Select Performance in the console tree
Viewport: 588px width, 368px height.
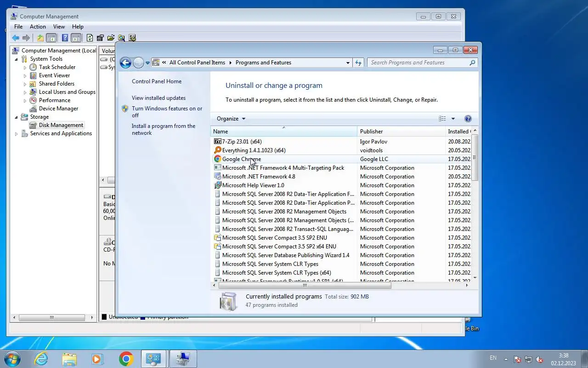click(x=55, y=100)
